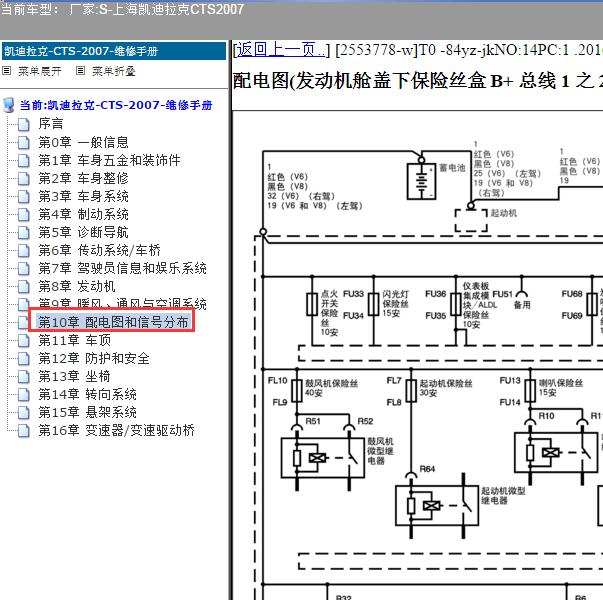Click the 配电图 page title heading
The height and width of the screenshot is (600, 603).
tap(418, 82)
